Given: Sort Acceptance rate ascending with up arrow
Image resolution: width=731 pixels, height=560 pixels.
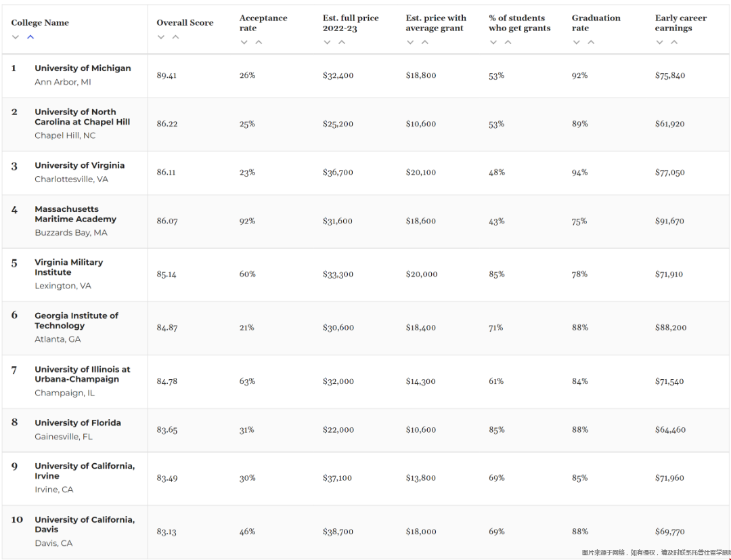Looking at the screenshot, I should tap(259, 43).
